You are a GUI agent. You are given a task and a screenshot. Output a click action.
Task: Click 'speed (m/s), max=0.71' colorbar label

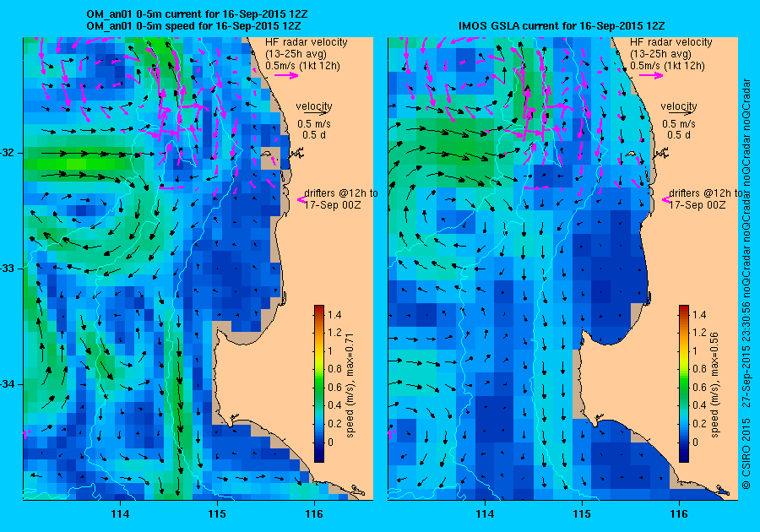coord(350,386)
